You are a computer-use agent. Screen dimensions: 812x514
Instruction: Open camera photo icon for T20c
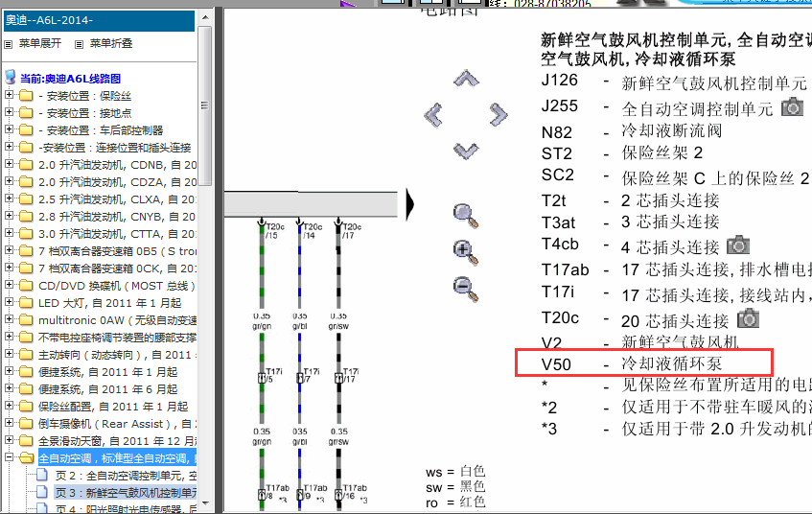(748, 318)
